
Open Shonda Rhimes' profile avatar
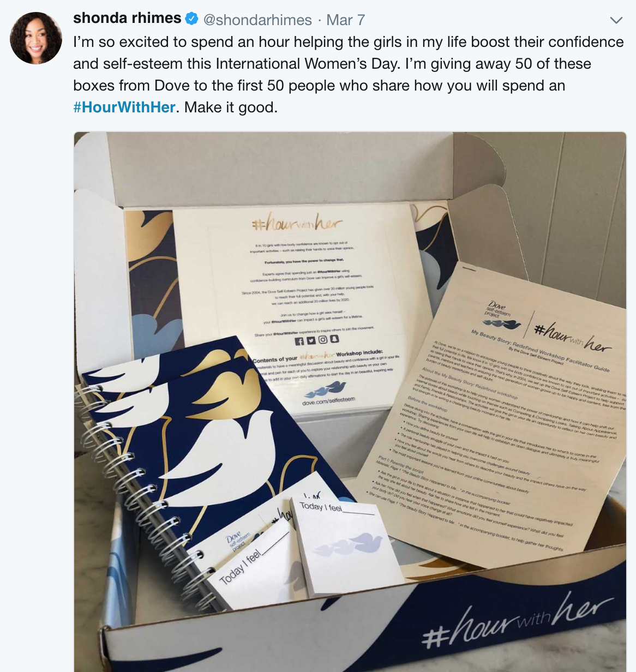coord(36,38)
